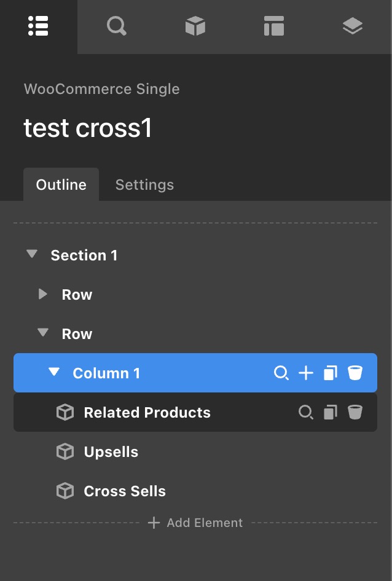Switch to the Settings tab

(144, 185)
